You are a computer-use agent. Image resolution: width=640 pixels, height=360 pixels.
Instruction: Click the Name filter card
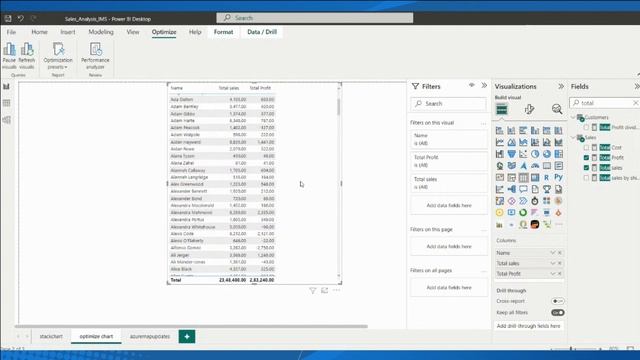(x=449, y=139)
